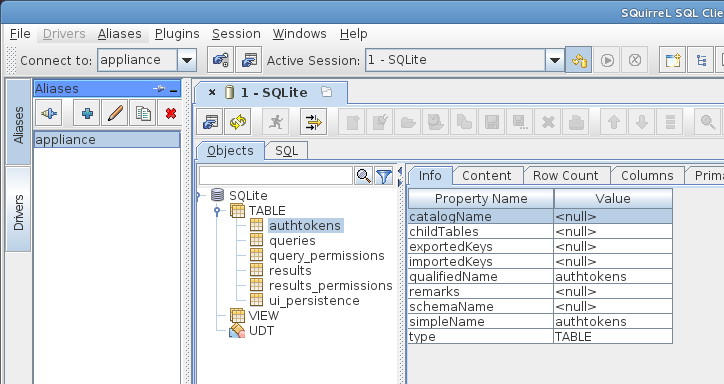
Task: Click the yellow refresh arrows session icon
Action: (238, 122)
